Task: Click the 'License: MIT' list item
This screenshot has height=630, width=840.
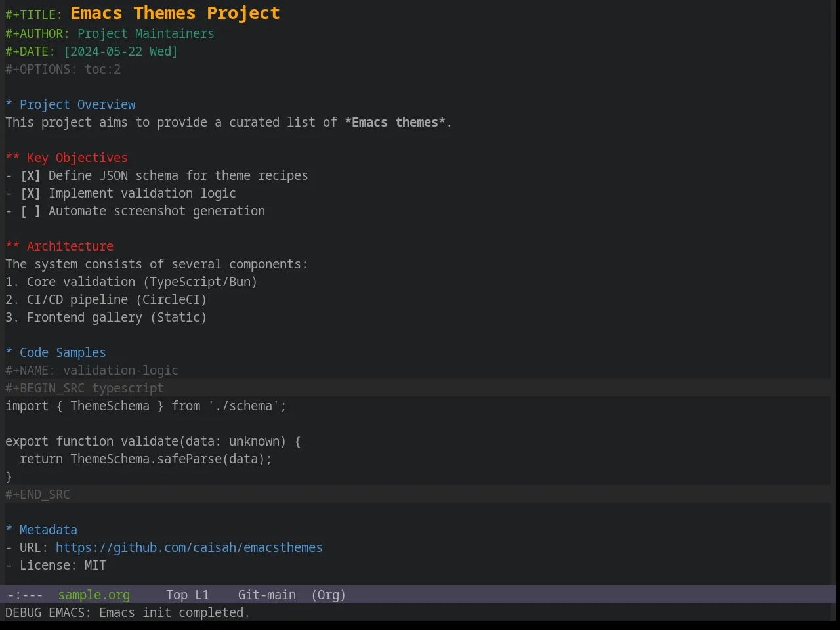Action: pyautogui.click(x=56, y=566)
